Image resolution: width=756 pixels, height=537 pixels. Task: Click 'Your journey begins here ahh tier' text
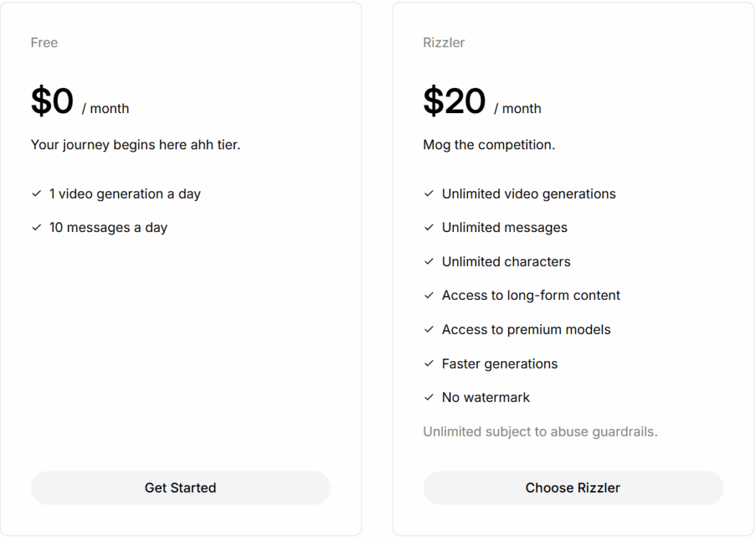(135, 145)
